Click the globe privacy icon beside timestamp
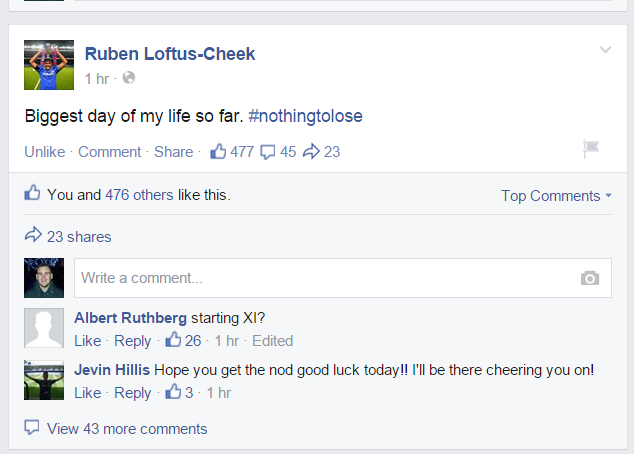The width and height of the screenshot is (634, 454). click(x=128, y=78)
